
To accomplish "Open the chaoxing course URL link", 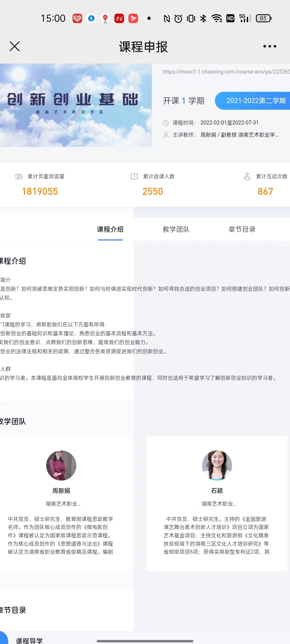I will click(x=226, y=72).
